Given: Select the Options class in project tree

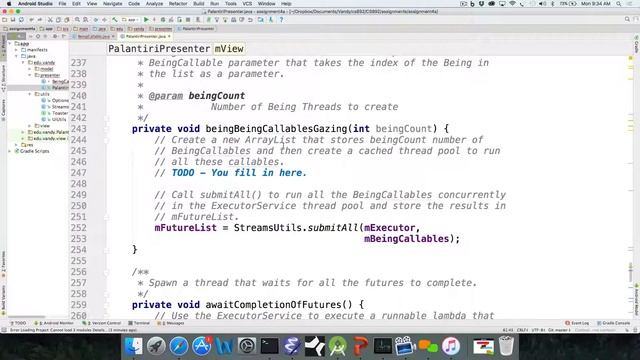Looking at the screenshot, I should (60, 100).
